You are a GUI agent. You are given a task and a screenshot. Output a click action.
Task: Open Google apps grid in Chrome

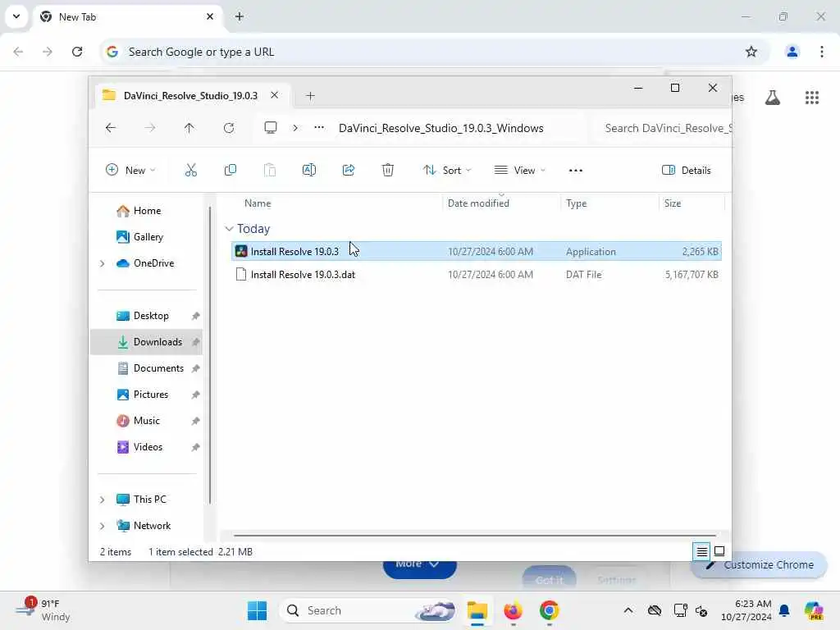(811, 98)
